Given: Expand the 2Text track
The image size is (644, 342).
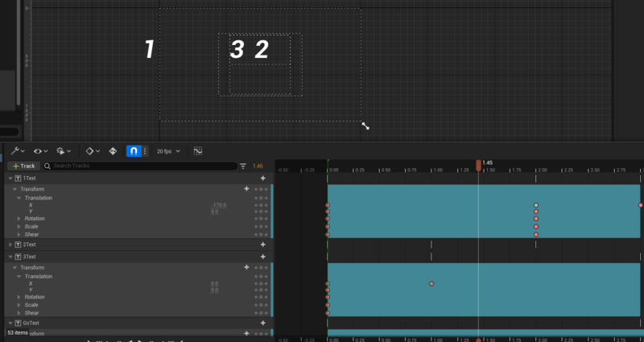Looking at the screenshot, I should click(x=10, y=245).
